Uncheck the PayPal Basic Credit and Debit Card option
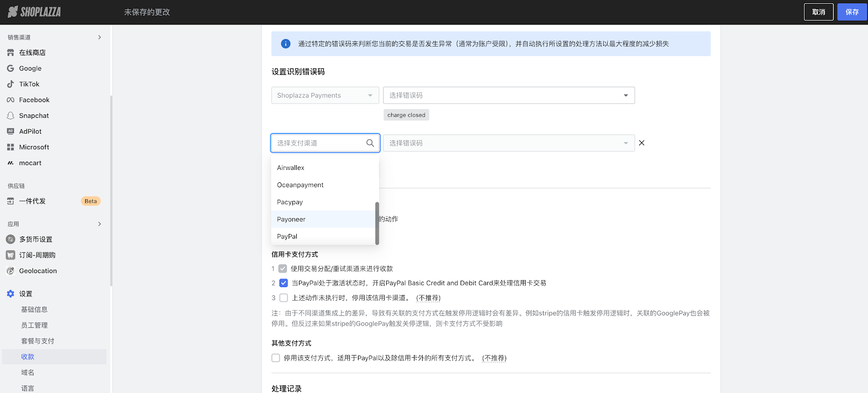This screenshot has height=393, width=868. click(x=283, y=283)
